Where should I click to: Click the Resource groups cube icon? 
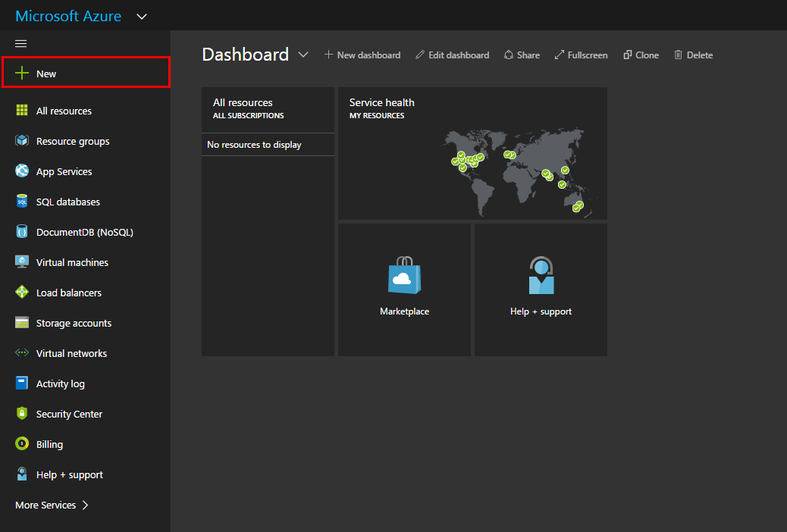[21, 140]
